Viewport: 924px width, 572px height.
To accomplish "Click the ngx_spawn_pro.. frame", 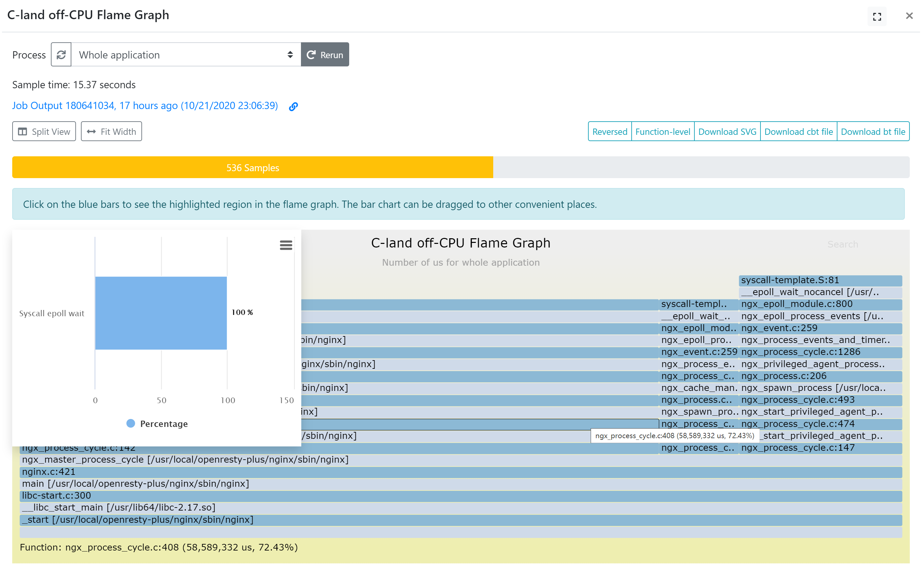I will [x=699, y=412].
